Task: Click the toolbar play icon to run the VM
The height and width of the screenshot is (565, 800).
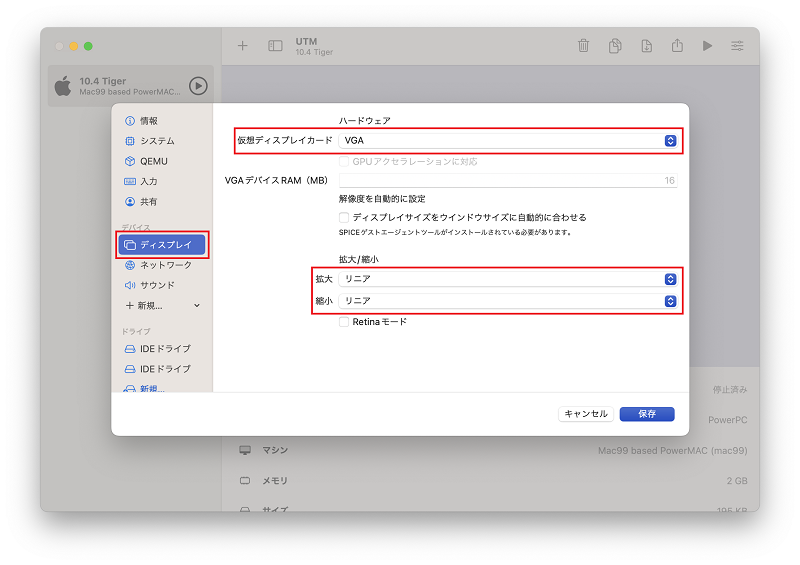Action: point(707,46)
